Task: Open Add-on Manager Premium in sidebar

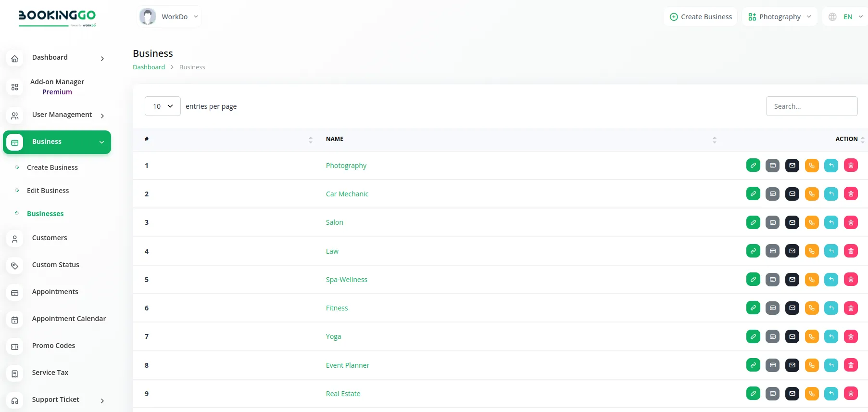Action: pos(57,87)
